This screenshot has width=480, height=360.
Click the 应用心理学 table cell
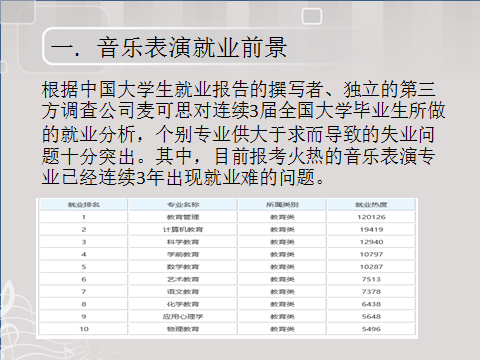(183, 317)
